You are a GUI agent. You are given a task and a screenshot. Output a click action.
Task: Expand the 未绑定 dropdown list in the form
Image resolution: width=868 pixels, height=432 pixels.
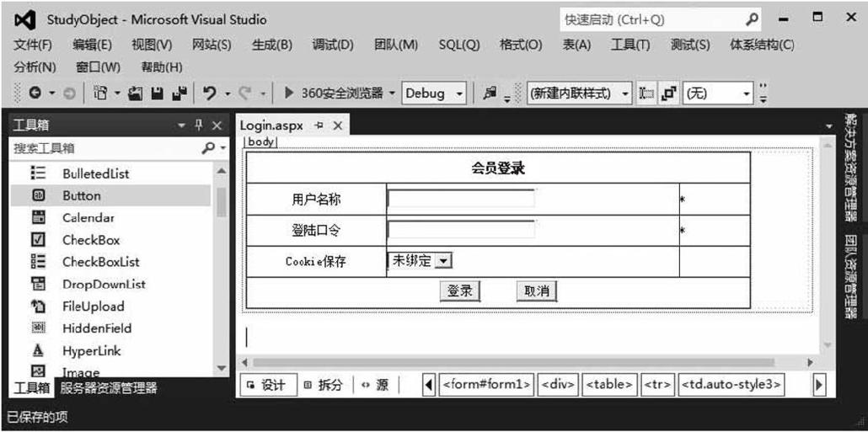[x=444, y=261]
